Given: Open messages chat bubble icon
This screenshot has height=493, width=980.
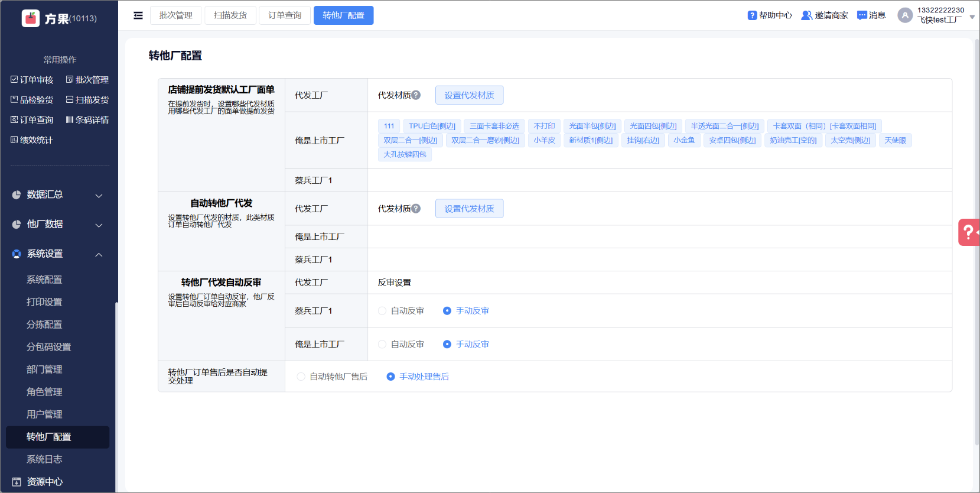Looking at the screenshot, I should (862, 15).
